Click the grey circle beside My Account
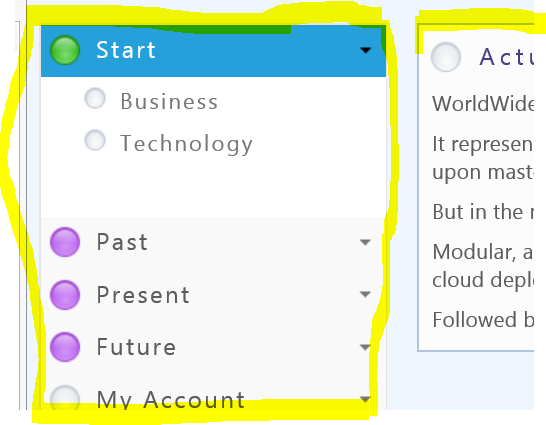This screenshot has width=546, height=425. (65, 399)
